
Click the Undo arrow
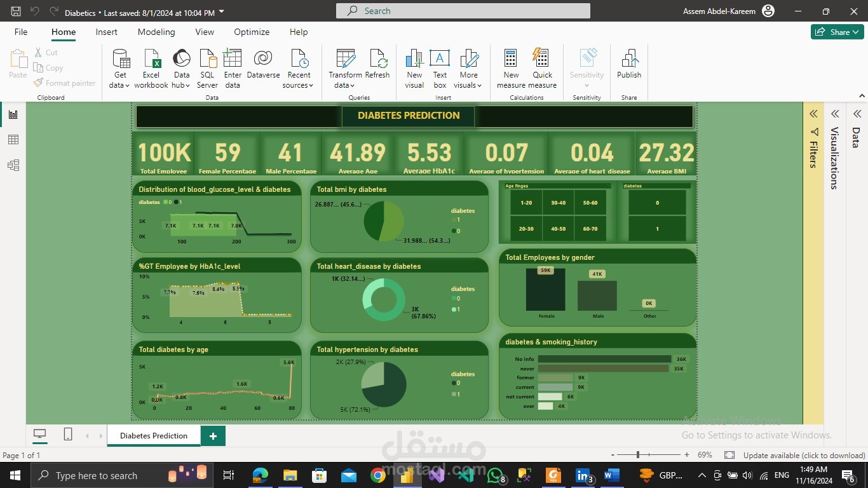(35, 11)
